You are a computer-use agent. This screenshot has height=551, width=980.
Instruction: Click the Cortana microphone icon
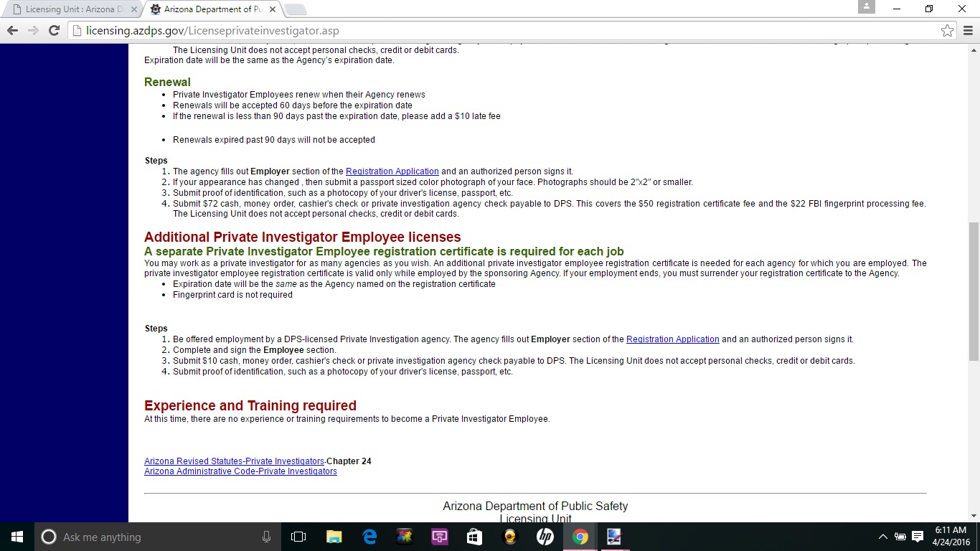266,537
